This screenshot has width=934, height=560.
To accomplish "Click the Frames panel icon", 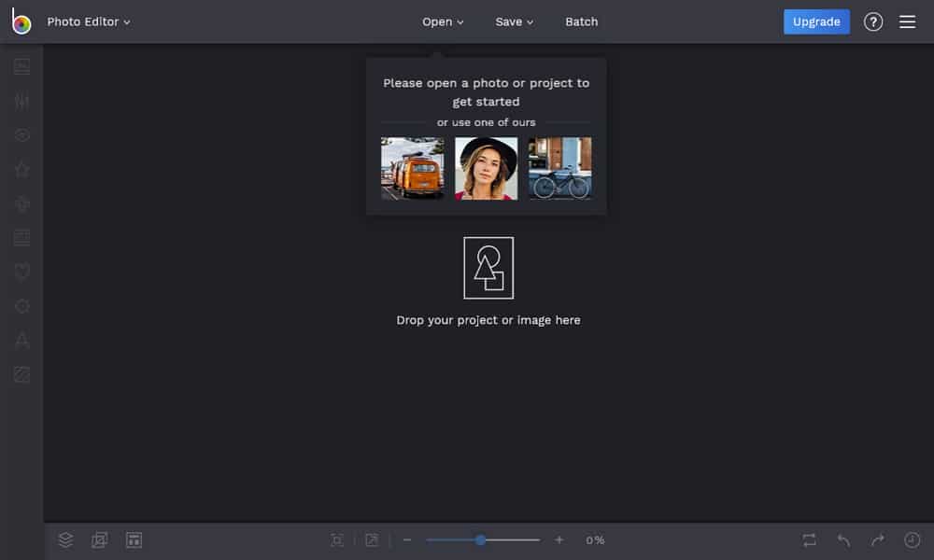I will tap(21, 237).
